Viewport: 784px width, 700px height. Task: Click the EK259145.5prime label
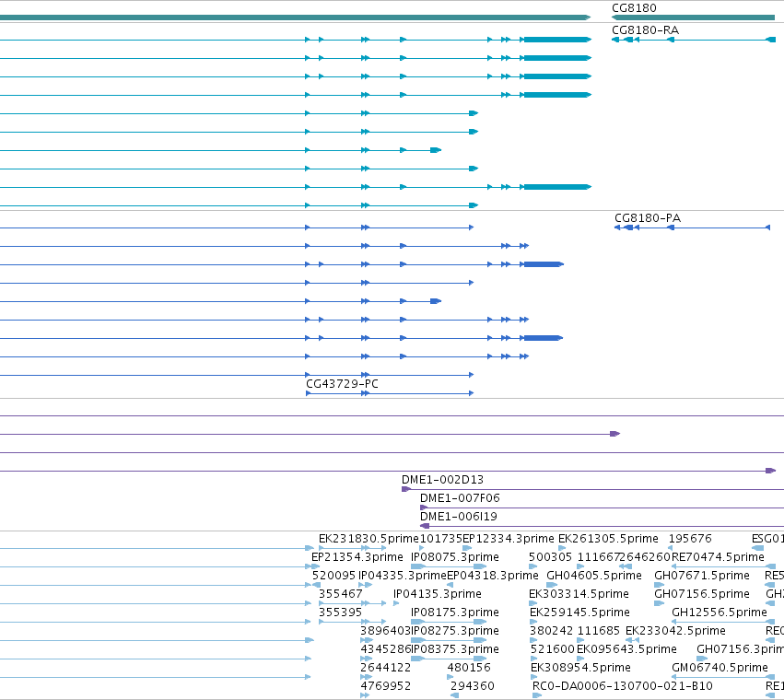tap(579, 613)
